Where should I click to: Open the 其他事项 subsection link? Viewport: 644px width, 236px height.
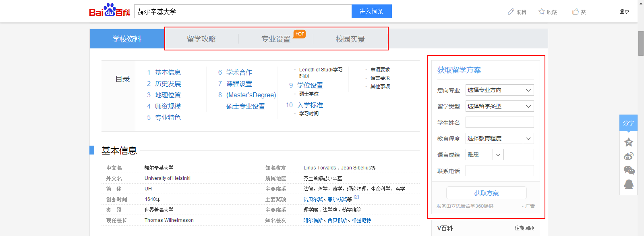[380, 87]
